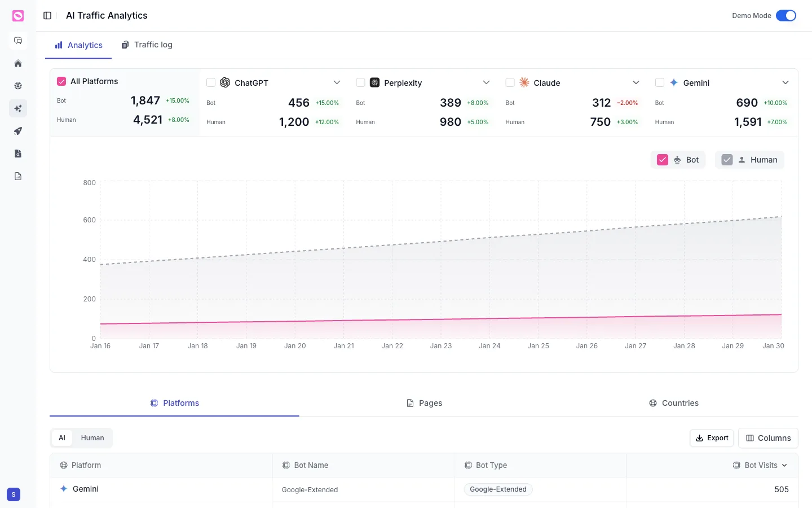The width and height of the screenshot is (812, 508).
Task: Select the AI sparkles sidebar icon
Action: coord(18,108)
